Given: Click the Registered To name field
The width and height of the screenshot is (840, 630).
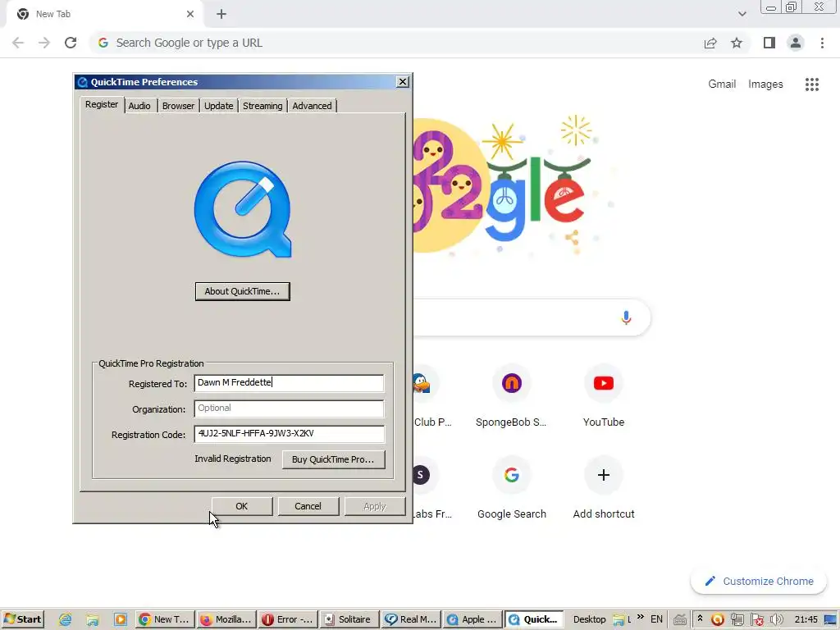Looking at the screenshot, I should (x=289, y=382).
